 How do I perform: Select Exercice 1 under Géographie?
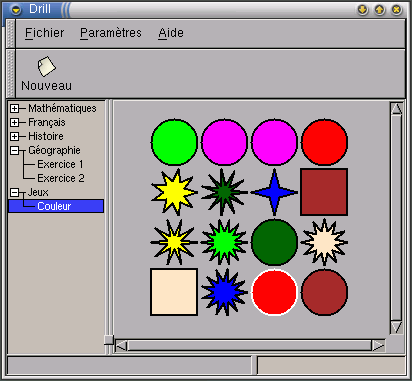60,164
